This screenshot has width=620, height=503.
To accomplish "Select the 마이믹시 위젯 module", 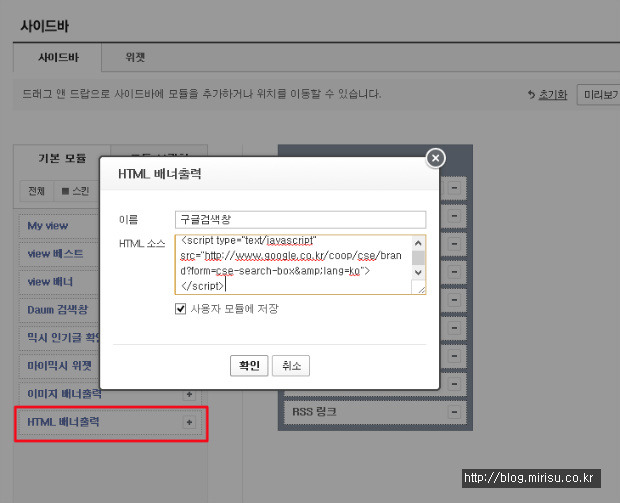I will pyautogui.click(x=59, y=366).
